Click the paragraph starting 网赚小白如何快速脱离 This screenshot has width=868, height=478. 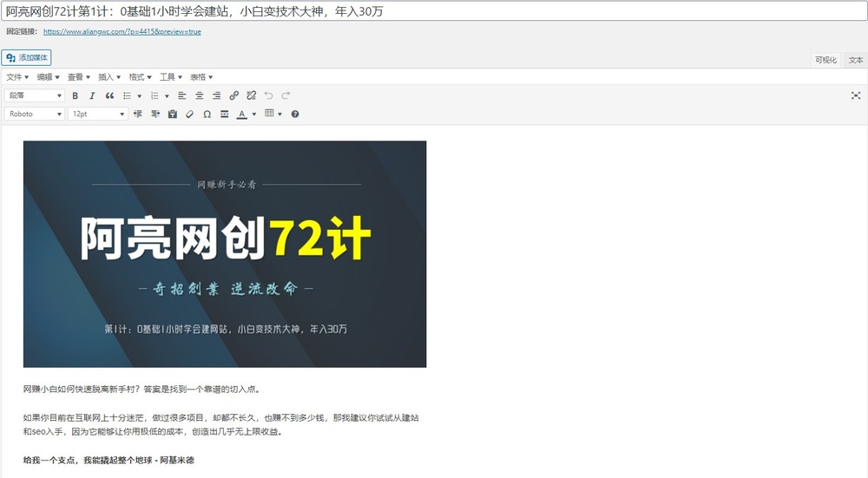point(141,390)
